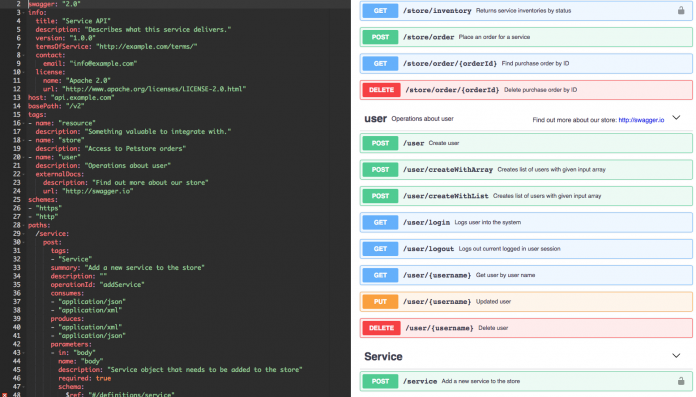The width and height of the screenshot is (696, 397).
Task: Click the required: true value on line 46
Action: 103,378
